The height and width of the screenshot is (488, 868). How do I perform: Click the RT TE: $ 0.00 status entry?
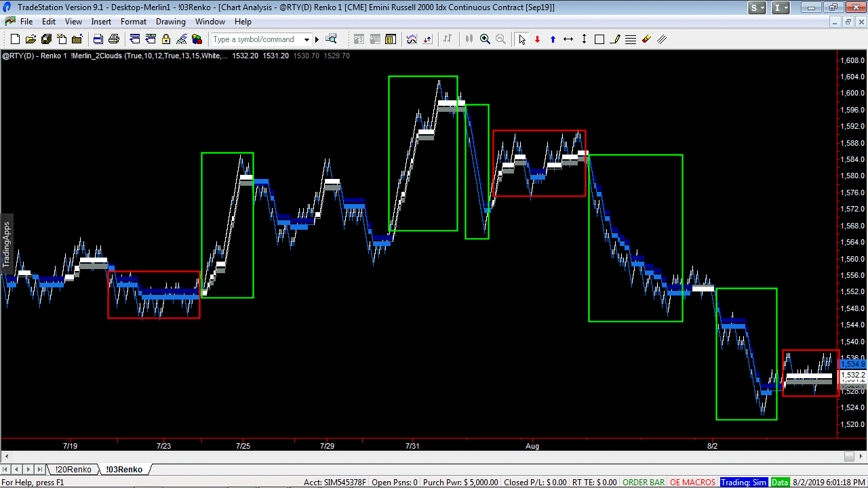593,483
